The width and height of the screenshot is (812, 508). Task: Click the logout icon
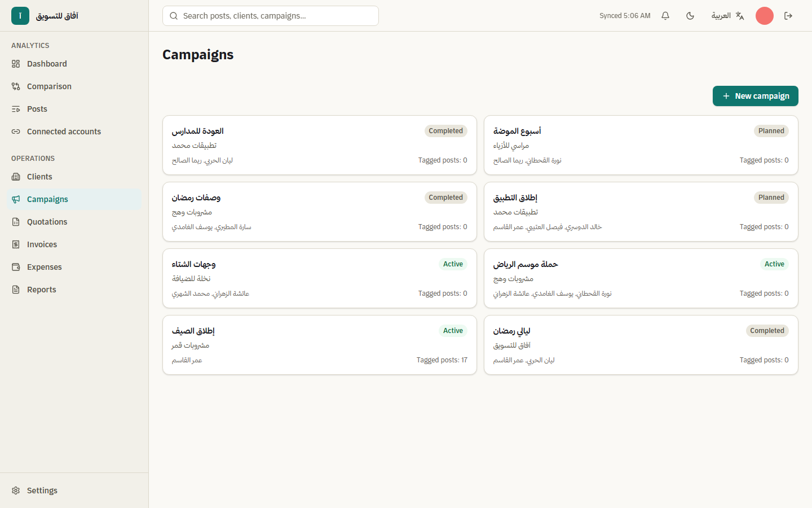coord(788,16)
